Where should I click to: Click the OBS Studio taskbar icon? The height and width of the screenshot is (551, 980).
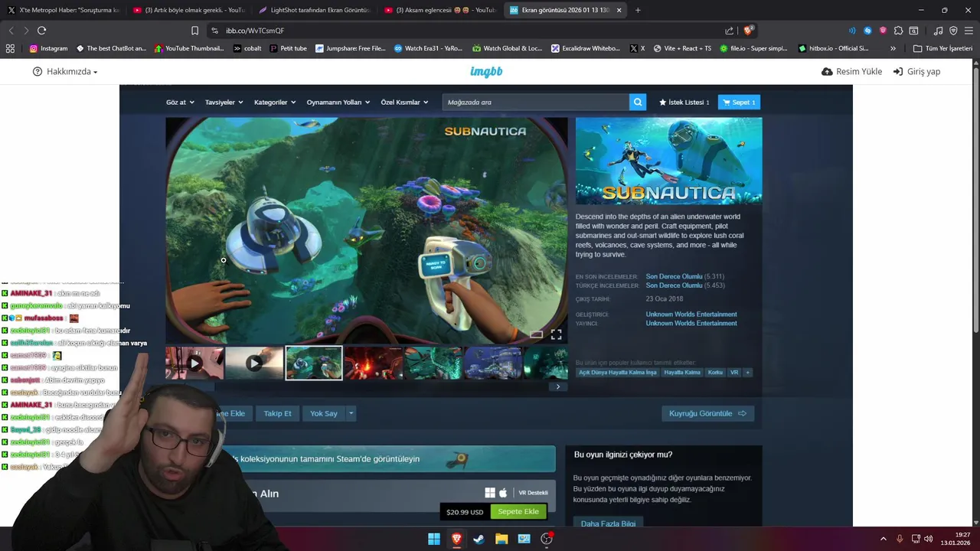(547, 539)
